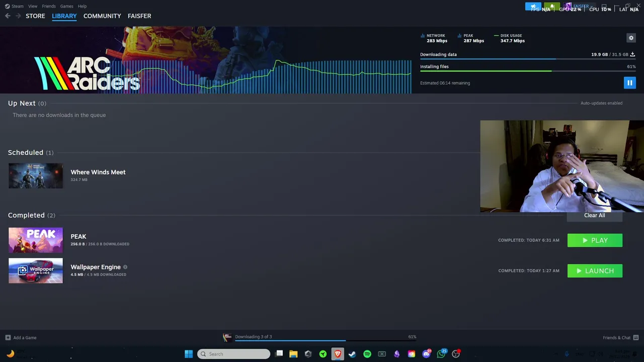Open Steam notifications bell
This screenshot has width=644, height=362.
pyautogui.click(x=552, y=7)
